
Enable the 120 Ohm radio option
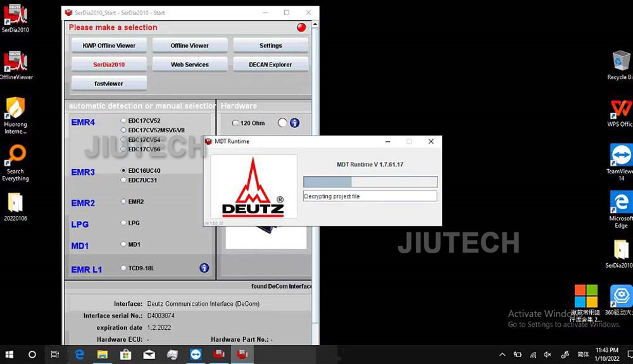(235, 123)
